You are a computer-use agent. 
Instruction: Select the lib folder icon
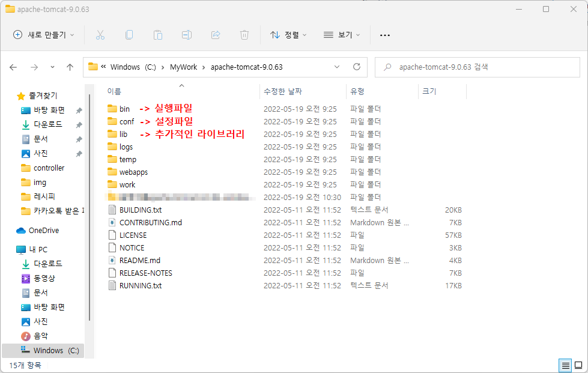pyautogui.click(x=112, y=134)
